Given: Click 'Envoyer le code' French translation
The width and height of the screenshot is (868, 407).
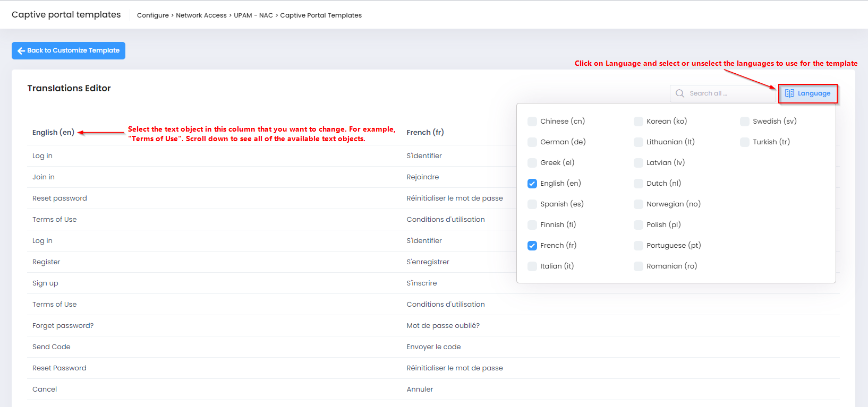Looking at the screenshot, I should coord(433,347).
